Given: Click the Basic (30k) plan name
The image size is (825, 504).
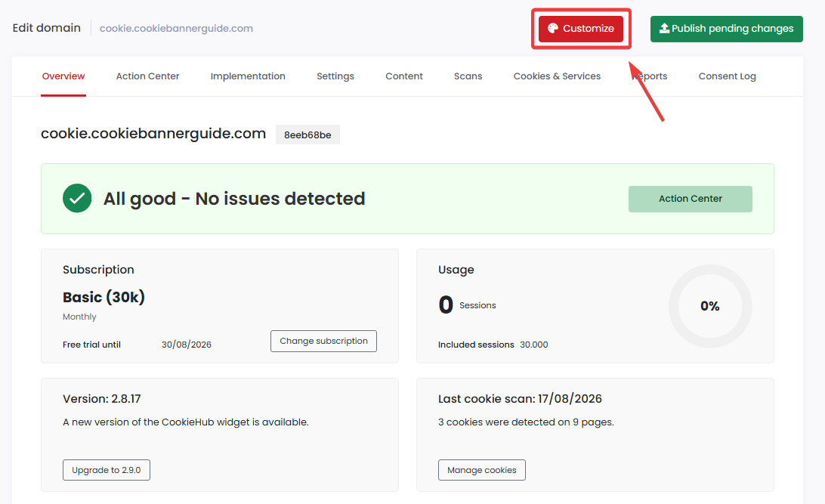Looking at the screenshot, I should pyautogui.click(x=104, y=297).
